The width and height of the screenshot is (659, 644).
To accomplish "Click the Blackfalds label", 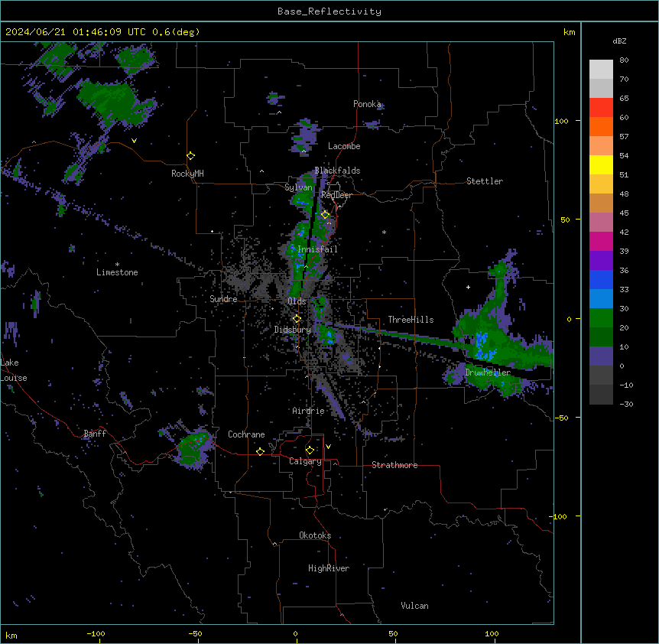I will click(x=337, y=171).
